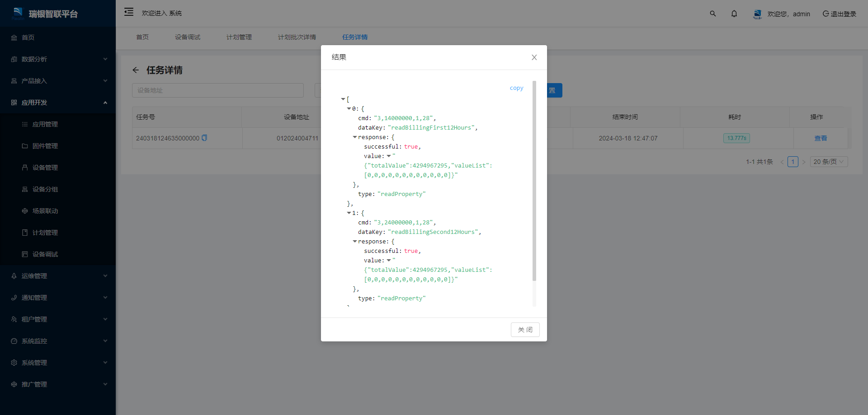Collapse the root JSON array triangle

[x=343, y=99]
